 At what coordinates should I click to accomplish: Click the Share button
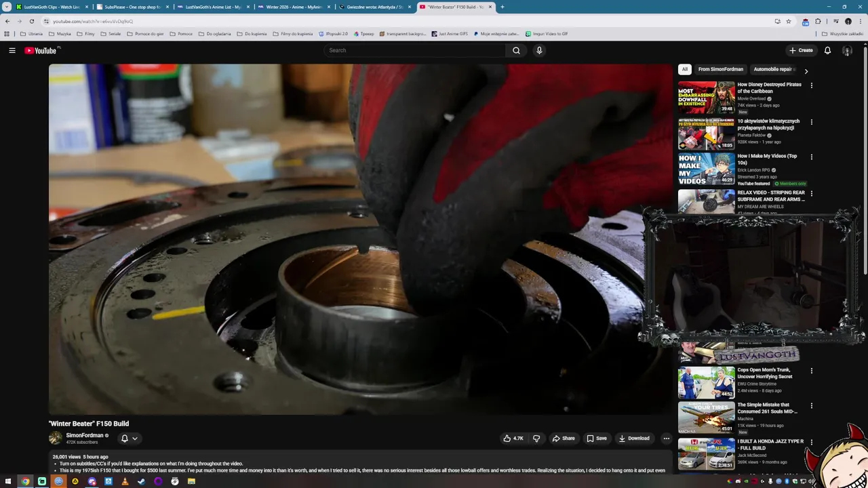[x=564, y=439]
